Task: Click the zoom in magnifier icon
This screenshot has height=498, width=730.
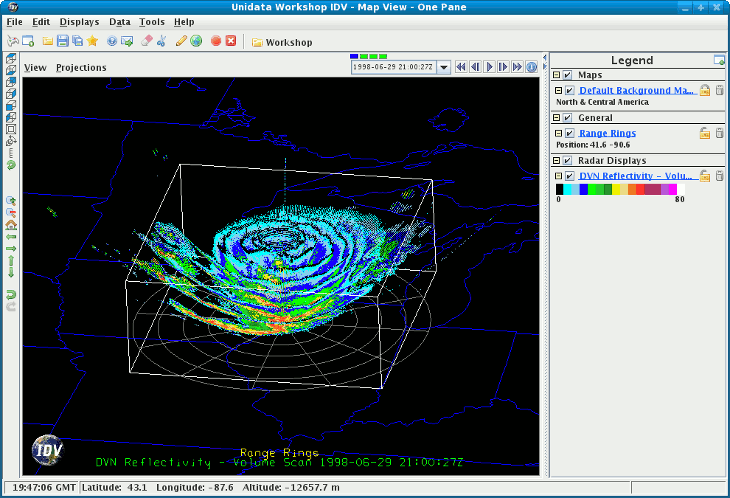Action: pos(11,200)
